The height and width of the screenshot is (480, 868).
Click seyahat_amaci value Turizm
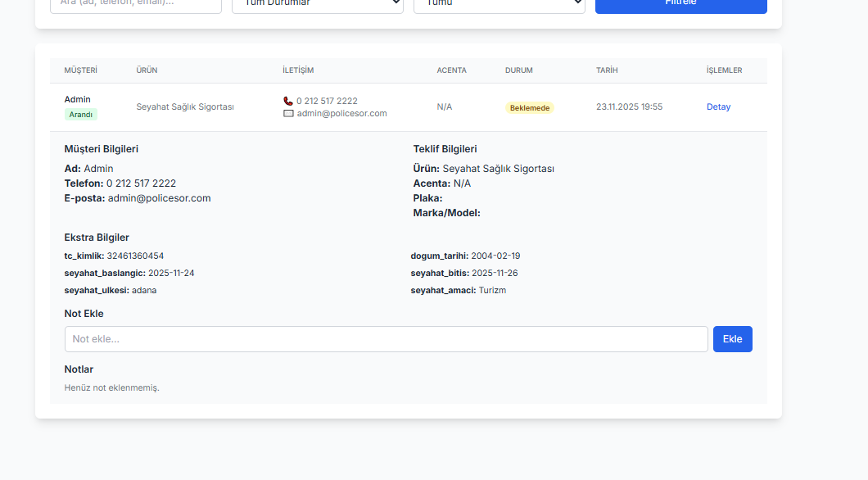pos(492,290)
